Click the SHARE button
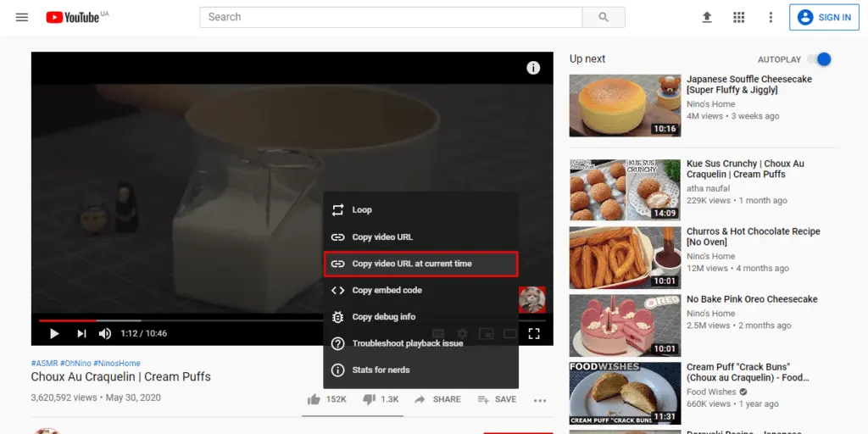This screenshot has width=868, height=434. (437, 399)
